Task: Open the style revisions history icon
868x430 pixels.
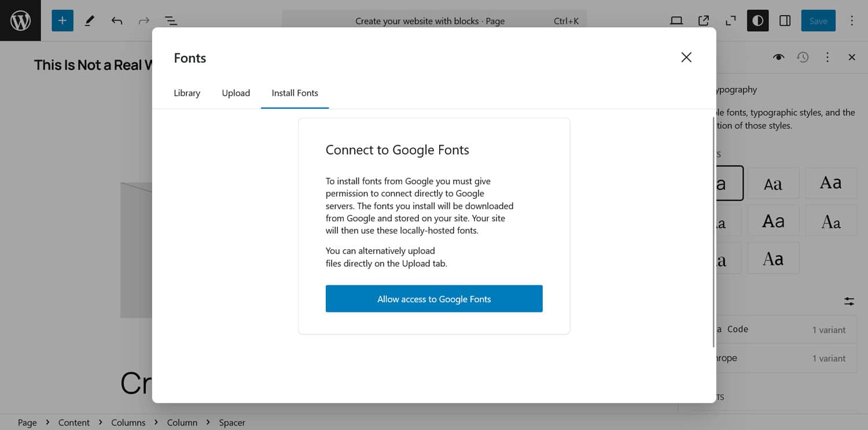Action: click(x=803, y=57)
